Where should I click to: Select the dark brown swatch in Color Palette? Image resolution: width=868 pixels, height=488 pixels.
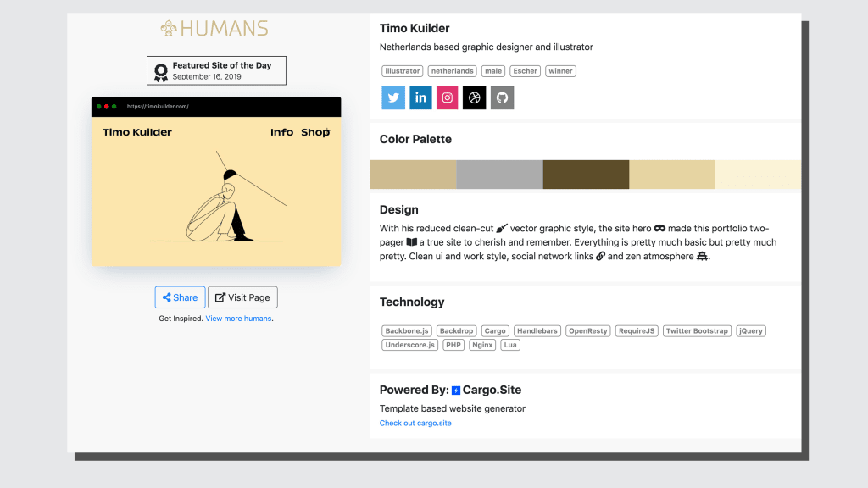[x=585, y=175]
